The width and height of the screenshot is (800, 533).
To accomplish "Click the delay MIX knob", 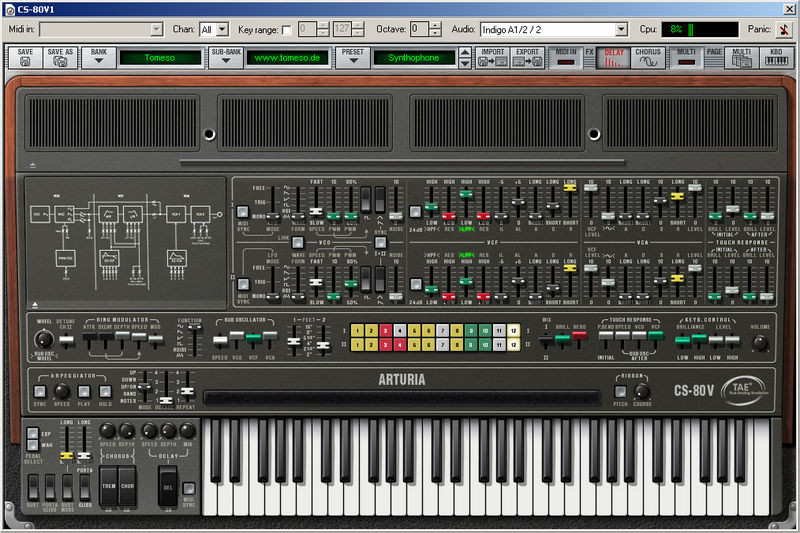I will pos(187,430).
